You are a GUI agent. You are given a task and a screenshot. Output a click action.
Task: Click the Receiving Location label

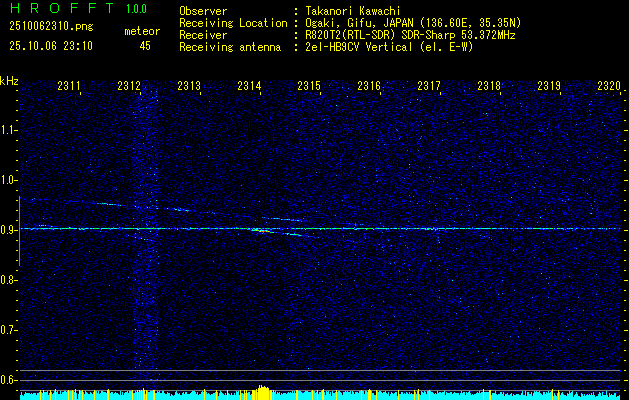[x=233, y=23]
